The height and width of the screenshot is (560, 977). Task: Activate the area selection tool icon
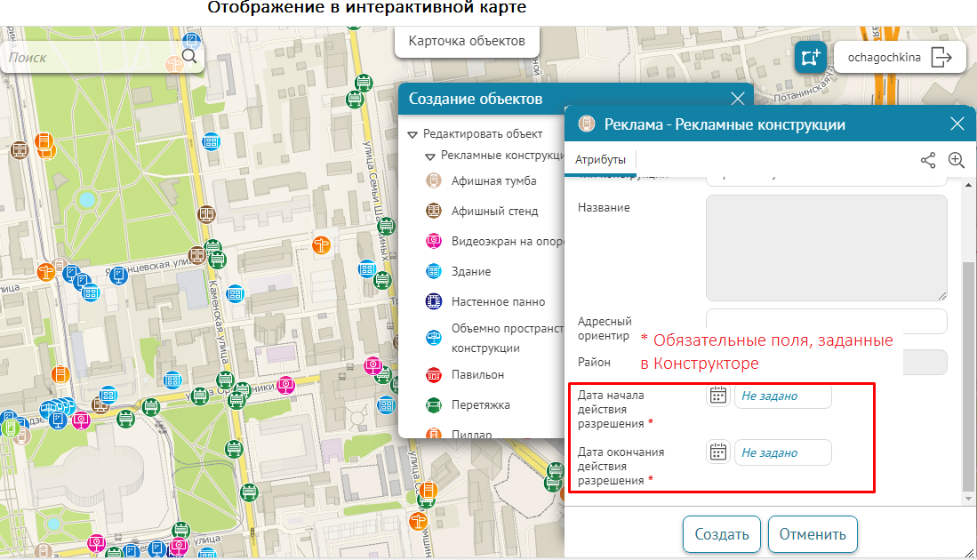(x=810, y=57)
